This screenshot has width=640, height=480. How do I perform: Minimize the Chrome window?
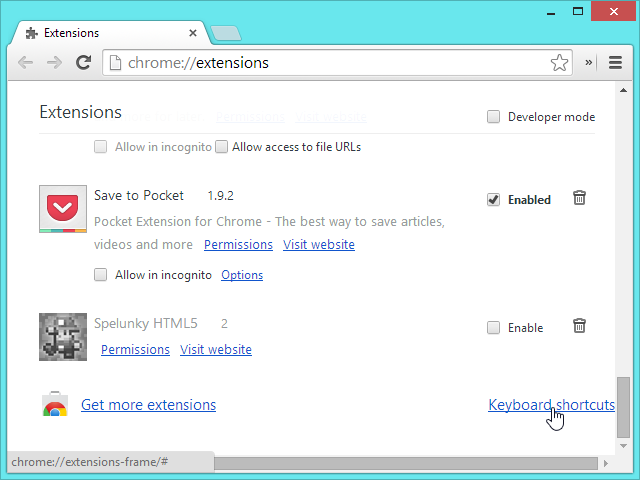551,12
